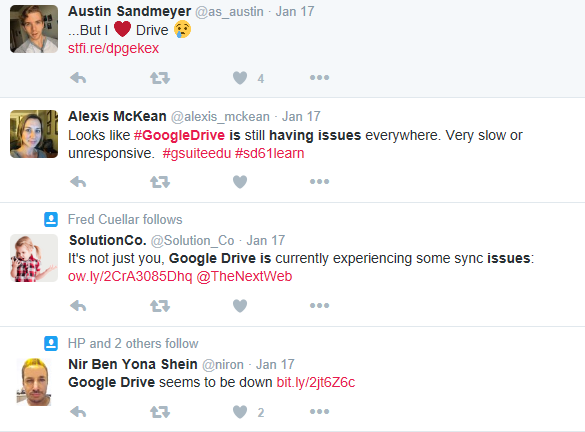Open the stfi.re/dpgekex link
The width and height of the screenshot is (585, 432).
[113, 48]
